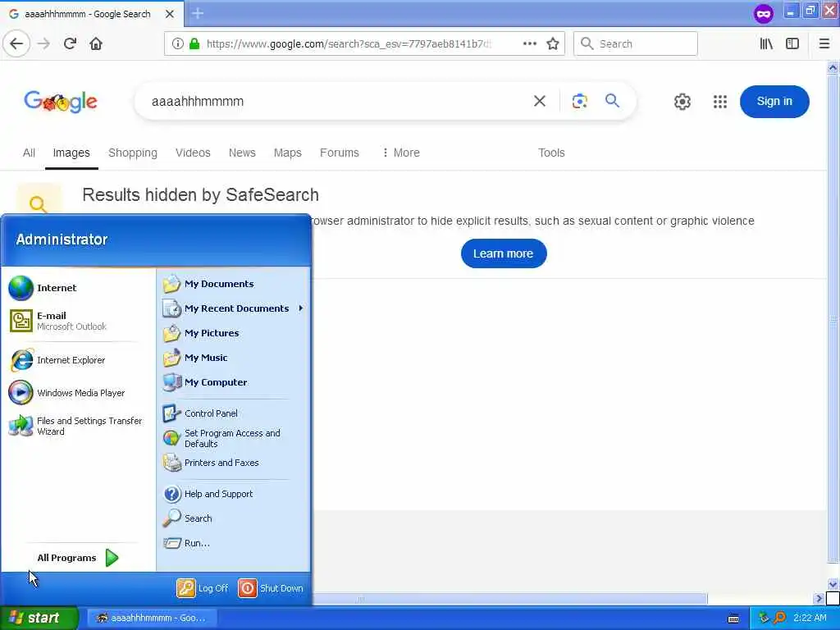Viewport: 840px width, 630px height.
Task: Click Sign in button
Action: (774, 101)
